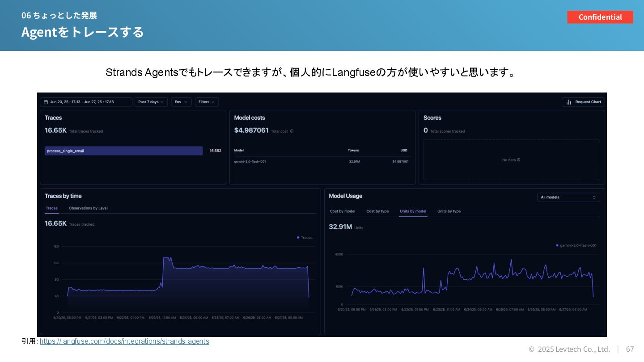Screen dimensions: 644x362
Task: Open the All models selector
Action: point(568,197)
